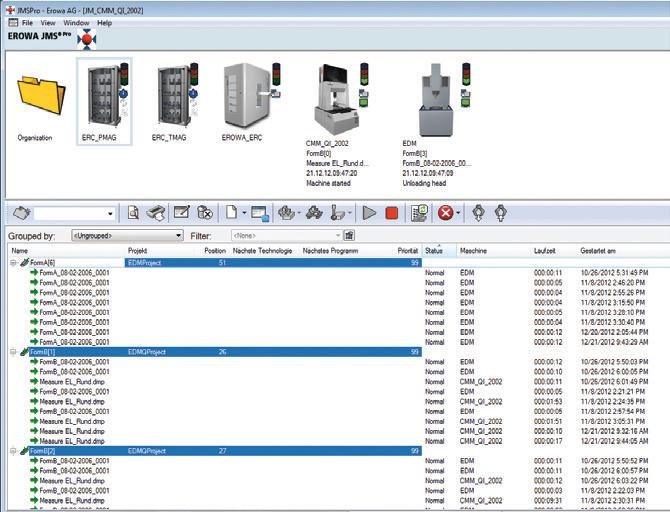
Task: Collapse the FormB[2] tree group
Action: [x=13, y=451]
